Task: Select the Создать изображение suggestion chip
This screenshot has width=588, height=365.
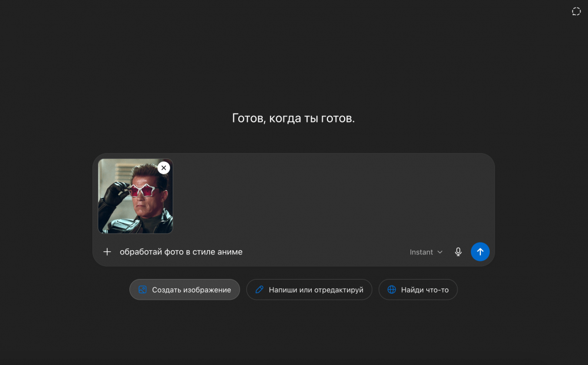Action: [185, 290]
